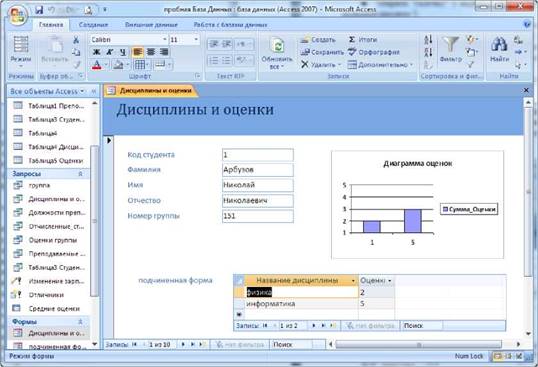The image size is (538, 367).
Task: Collapse the Запросы group in navigation pane
Action: coord(80,174)
